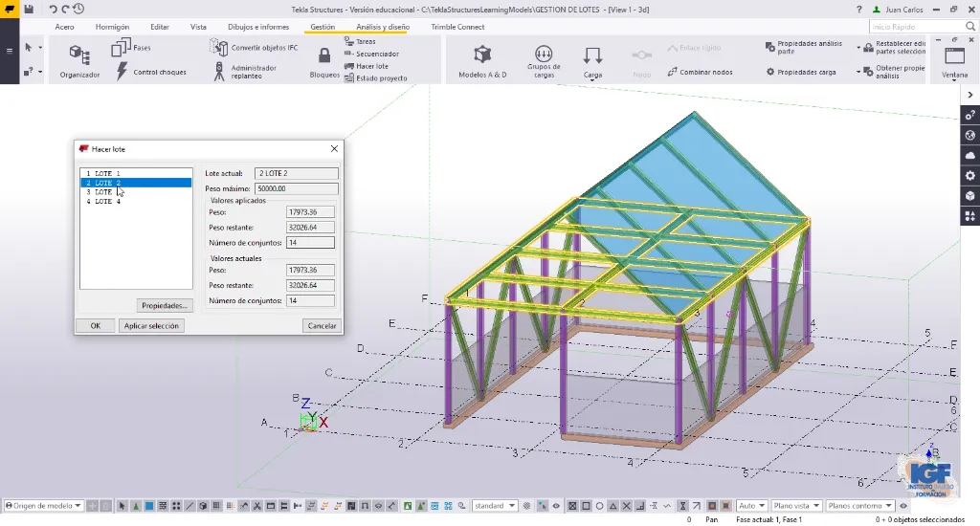
Task: Undo the last action
Action: point(53,10)
